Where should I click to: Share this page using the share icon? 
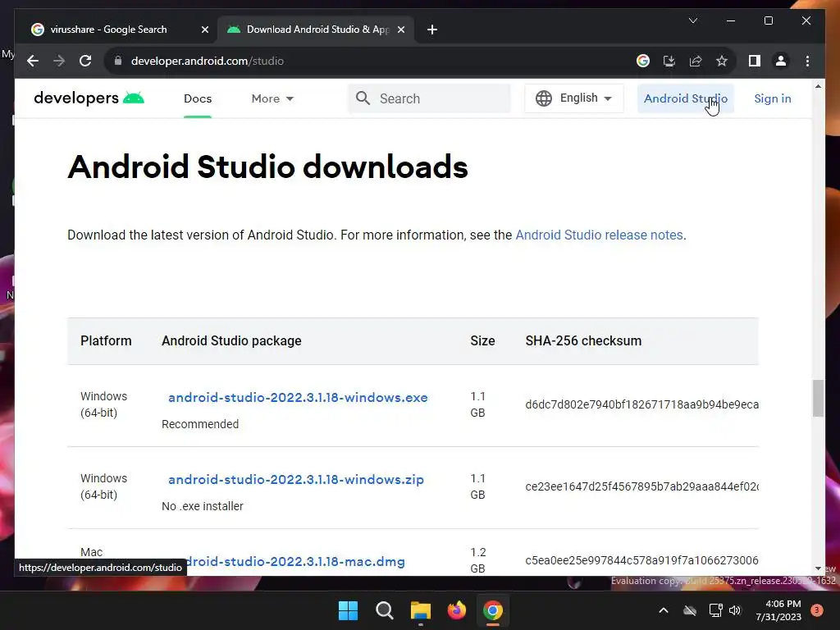tap(696, 61)
